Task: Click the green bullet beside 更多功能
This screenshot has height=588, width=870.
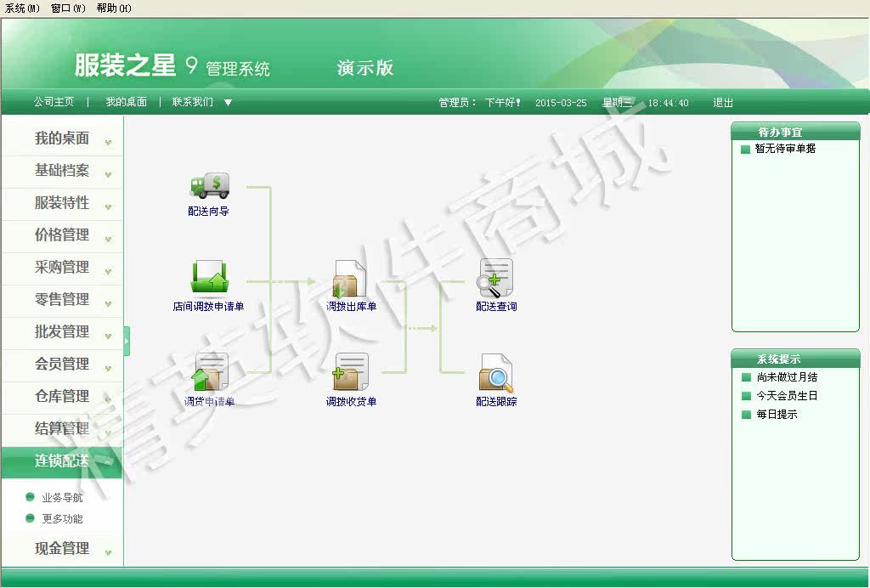Action: (30, 518)
